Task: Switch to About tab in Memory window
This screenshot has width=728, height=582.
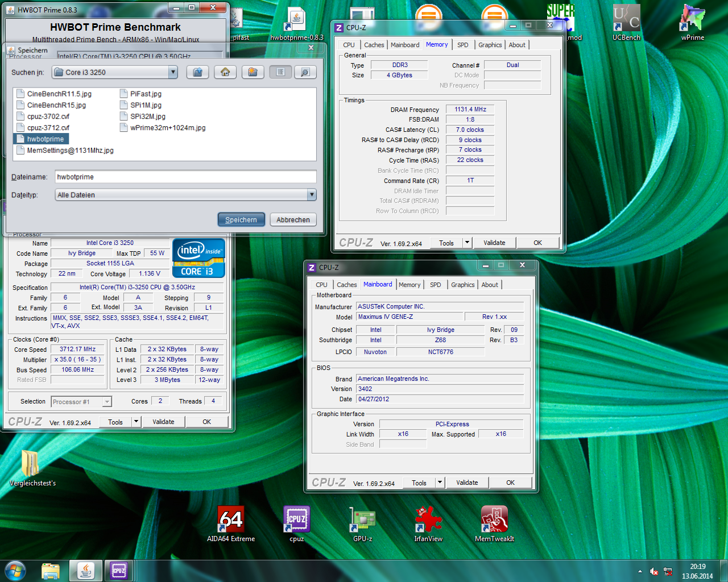Action: [517, 45]
